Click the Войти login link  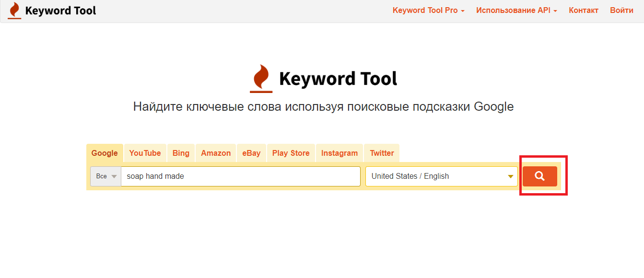click(x=621, y=11)
